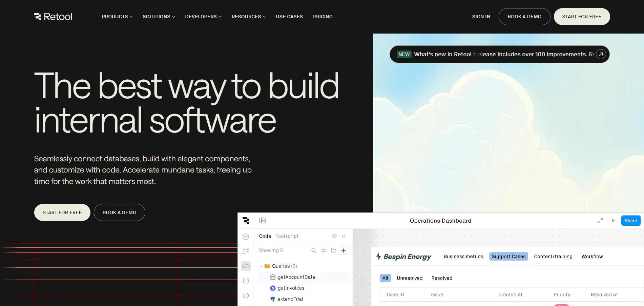Click the Case ID column header
644x306 pixels.
pos(395,294)
